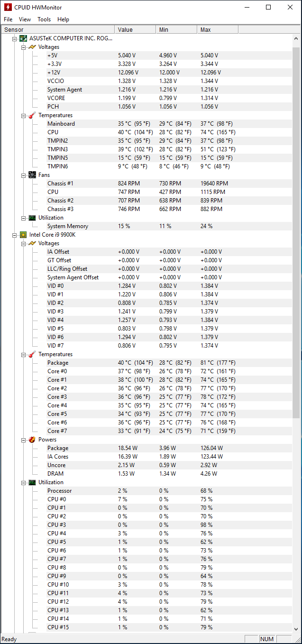Select the CPU #3 utilization row

point(146,525)
